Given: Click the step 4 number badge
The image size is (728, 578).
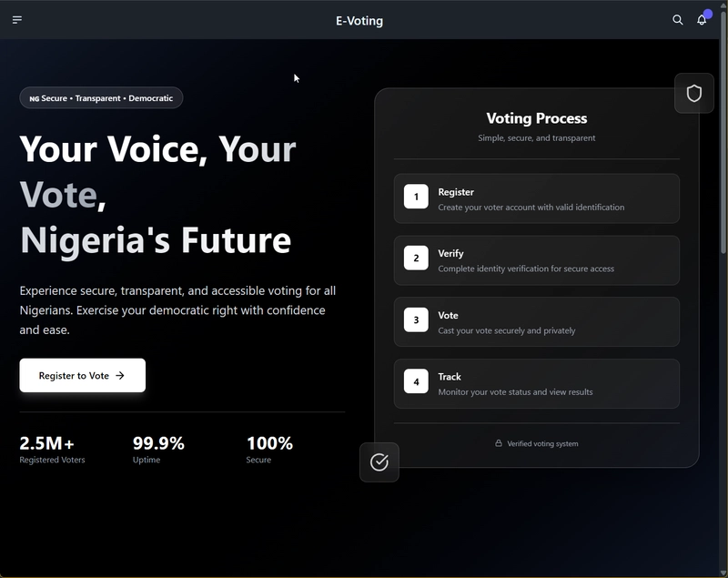Looking at the screenshot, I should coord(416,381).
